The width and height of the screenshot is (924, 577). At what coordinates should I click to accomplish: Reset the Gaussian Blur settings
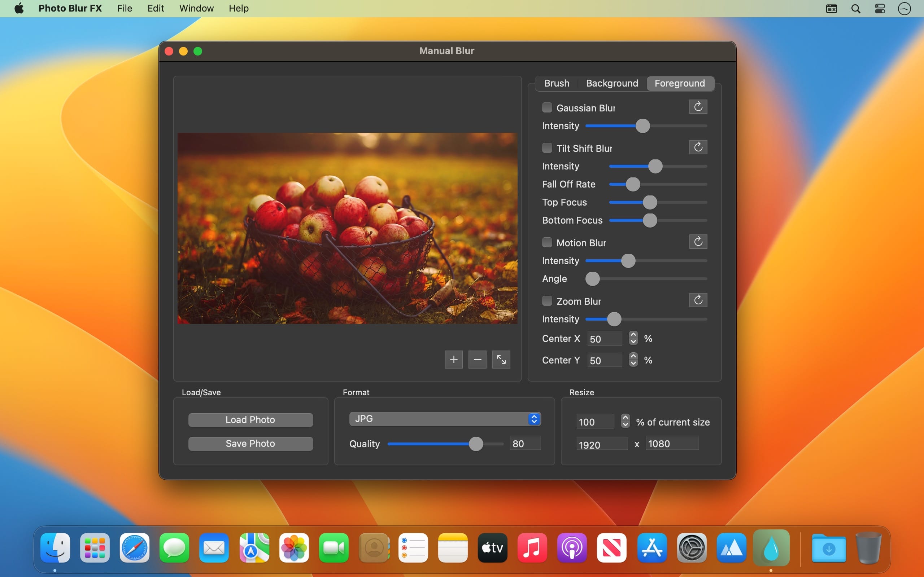click(698, 107)
